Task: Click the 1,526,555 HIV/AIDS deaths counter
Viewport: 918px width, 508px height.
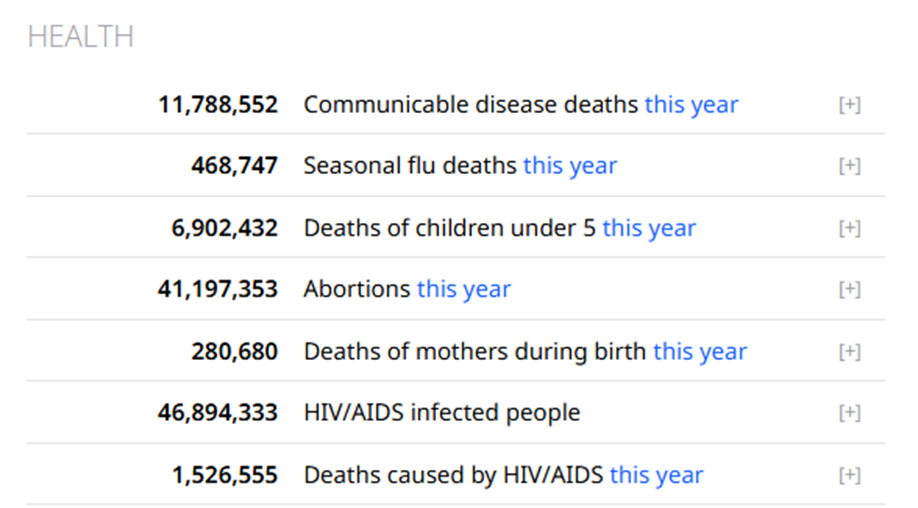Action: 225,475
